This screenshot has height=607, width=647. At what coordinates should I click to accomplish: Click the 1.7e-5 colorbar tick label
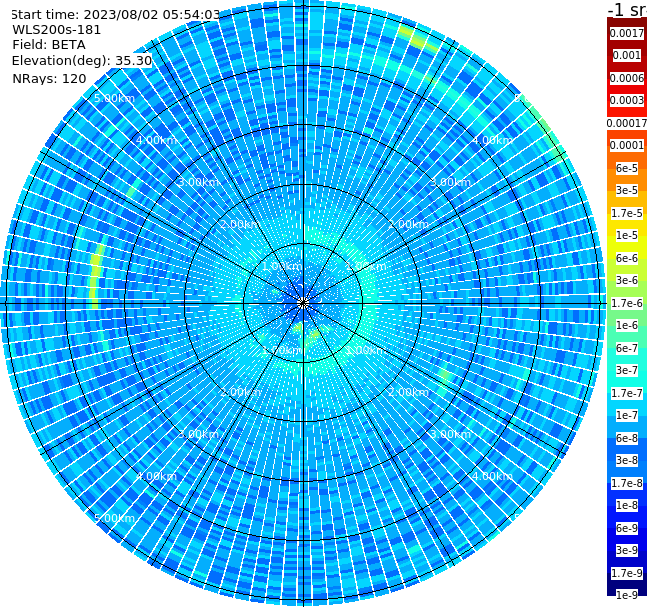[627, 213]
